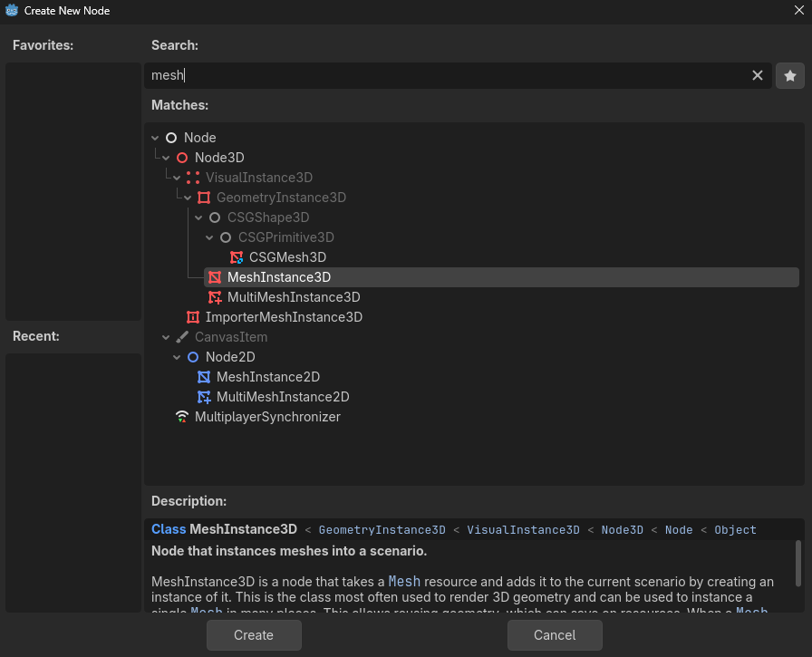Click the Node3D circle icon
This screenshot has width=812, height=657.
pyautogui.click(x=183, y=157)
